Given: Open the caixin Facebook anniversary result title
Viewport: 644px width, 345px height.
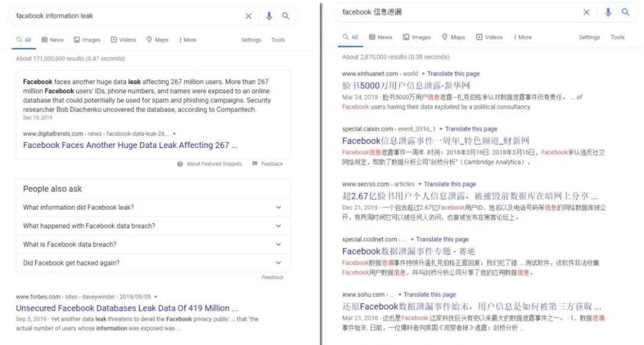Looking at the screenshot, I should 436,141.
